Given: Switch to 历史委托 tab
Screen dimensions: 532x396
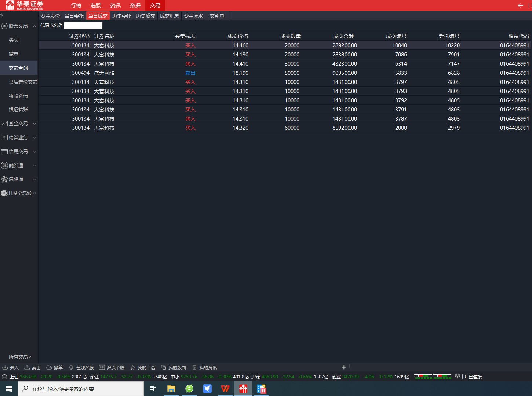Looking at the screenshot, I should coord(122,16).
